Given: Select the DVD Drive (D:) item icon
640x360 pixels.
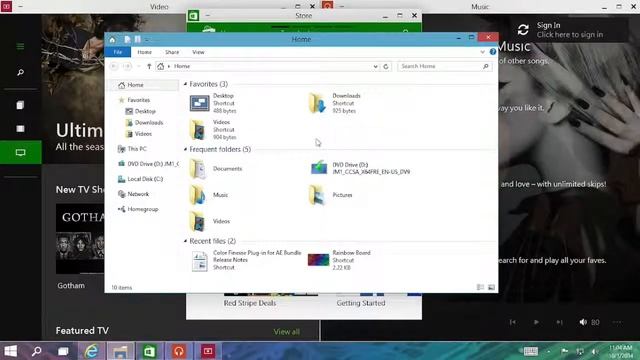Looking at the screenshot, I should [x=319, y=168].
